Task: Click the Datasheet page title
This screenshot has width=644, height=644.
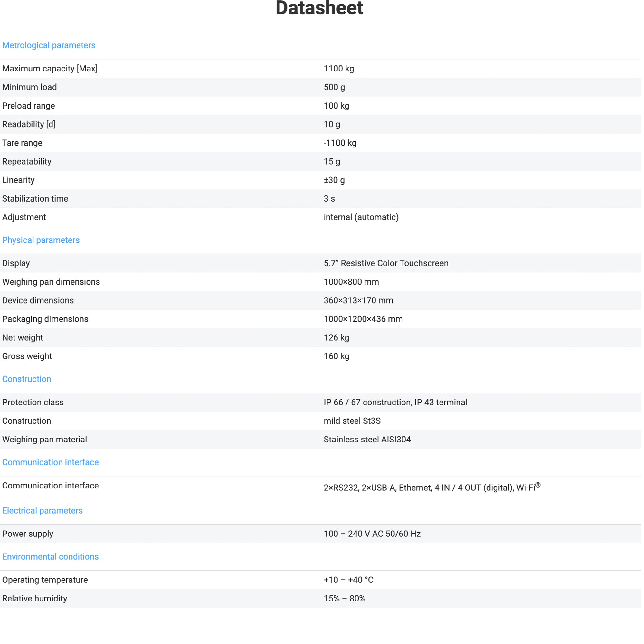Action: tap(319, 8)
